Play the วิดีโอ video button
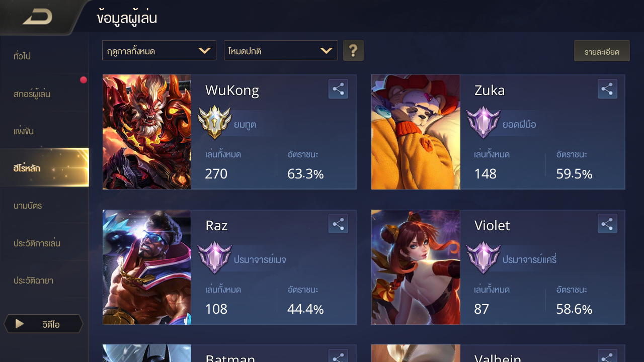 (x=43, y=324)
